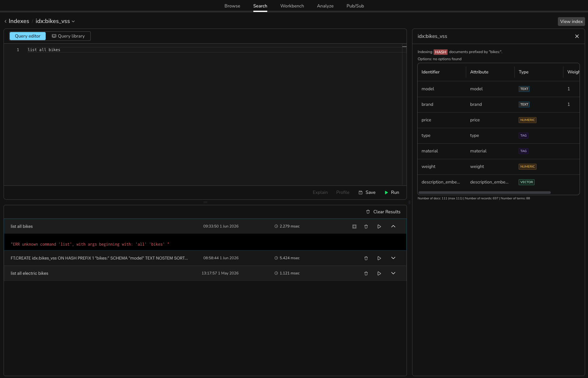
Task: Collapse the 'list all bikes' result
Action: point(393,227)
